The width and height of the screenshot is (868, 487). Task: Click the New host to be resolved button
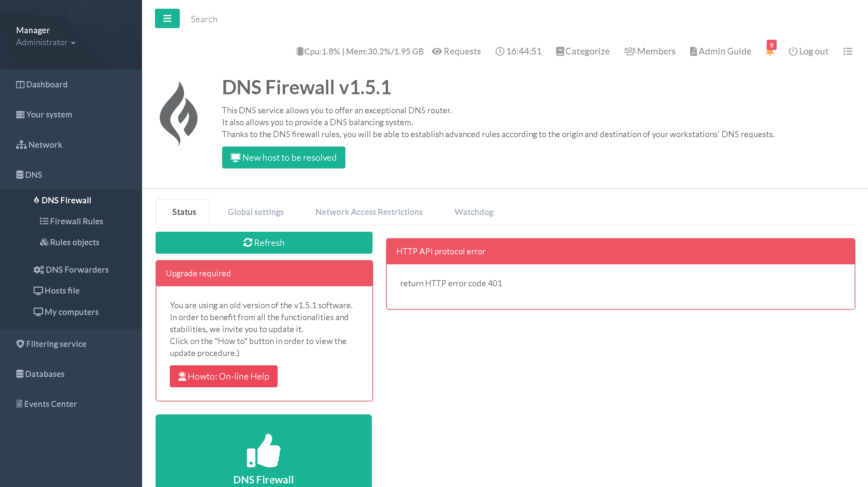tap(283, 157)
